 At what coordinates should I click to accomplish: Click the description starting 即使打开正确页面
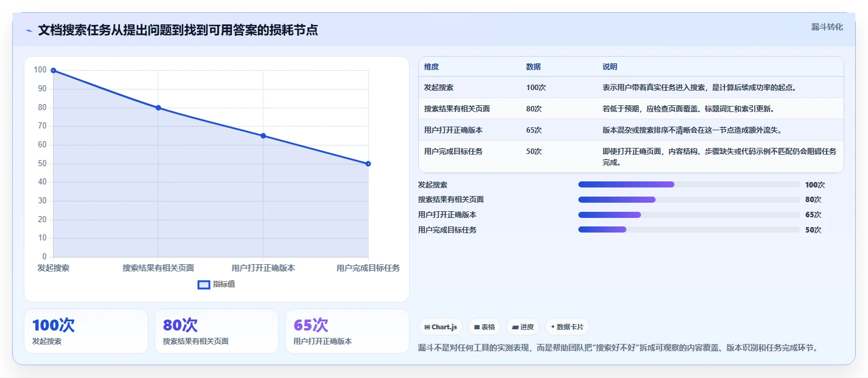point(719,157)
